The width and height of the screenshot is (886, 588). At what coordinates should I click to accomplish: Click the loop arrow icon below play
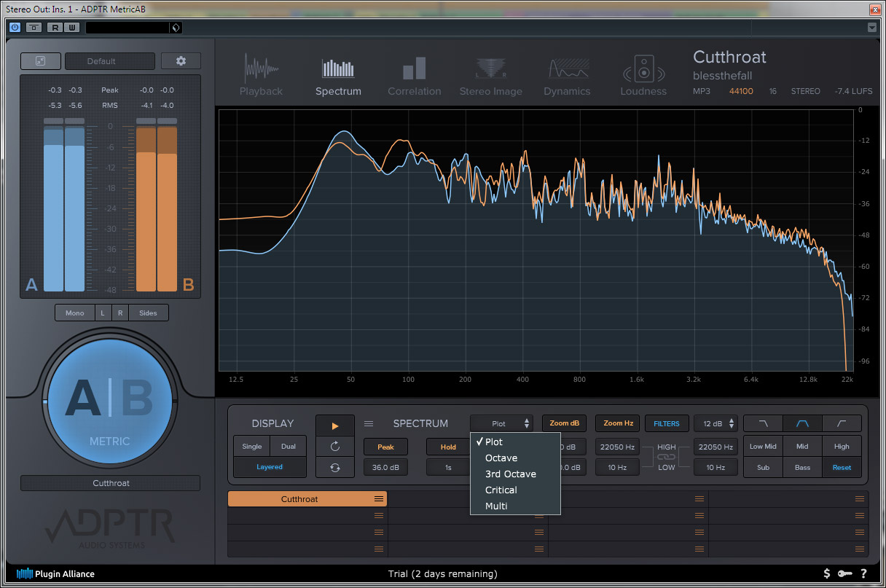pos(335,447)
